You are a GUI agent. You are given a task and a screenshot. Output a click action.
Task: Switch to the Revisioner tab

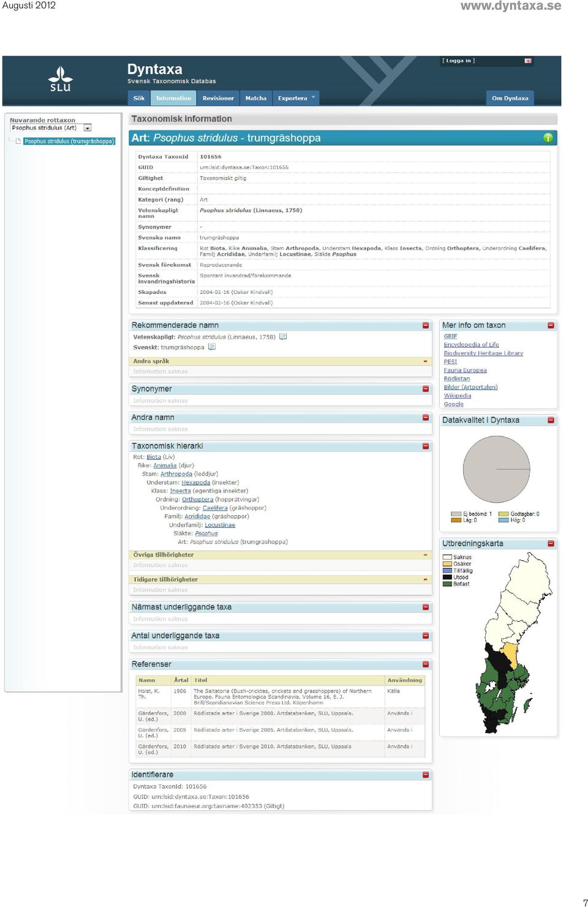pos(218,98)
